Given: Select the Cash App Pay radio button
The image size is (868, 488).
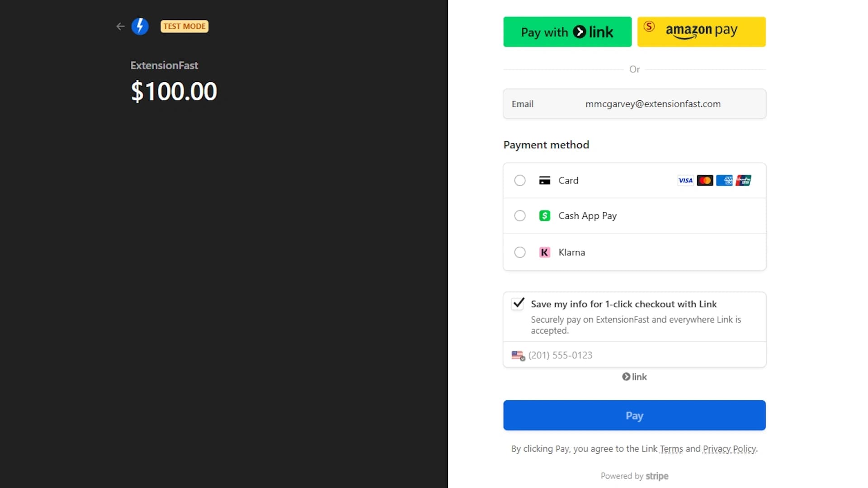Looking at the screenshot, I should (x=519, y=216).
